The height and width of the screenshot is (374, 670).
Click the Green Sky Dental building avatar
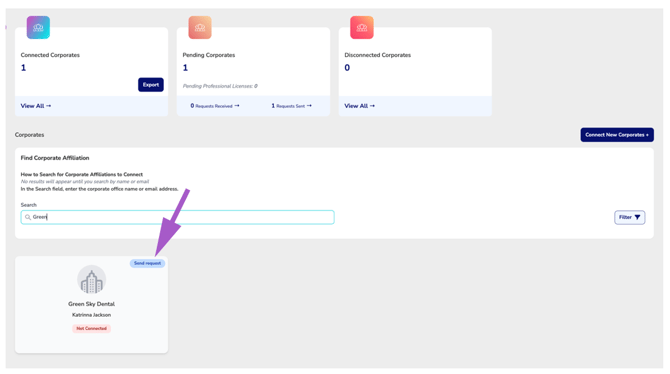tap(91, 280)
